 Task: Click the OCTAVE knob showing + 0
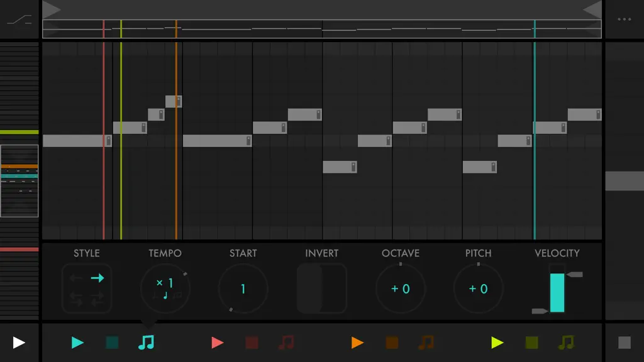click(x=401, y=288)
